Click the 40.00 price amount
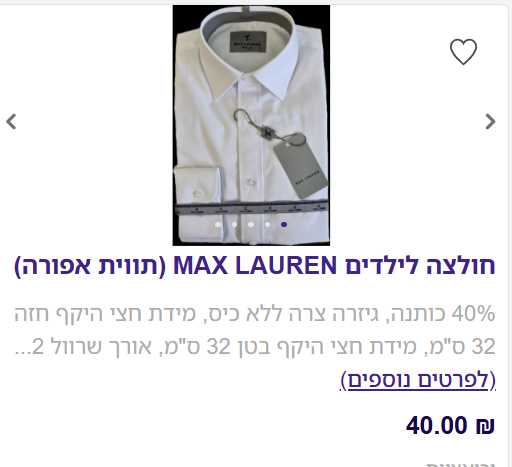 point(436,426)
